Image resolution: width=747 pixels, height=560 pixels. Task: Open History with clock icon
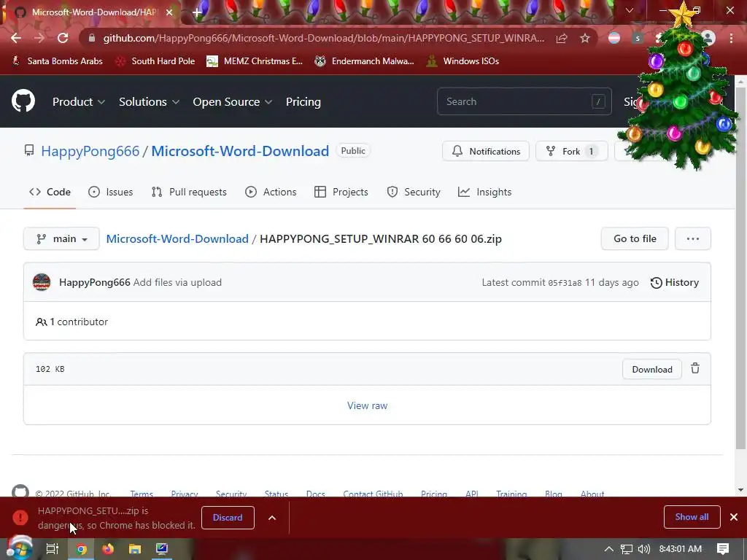pos(675,282)
